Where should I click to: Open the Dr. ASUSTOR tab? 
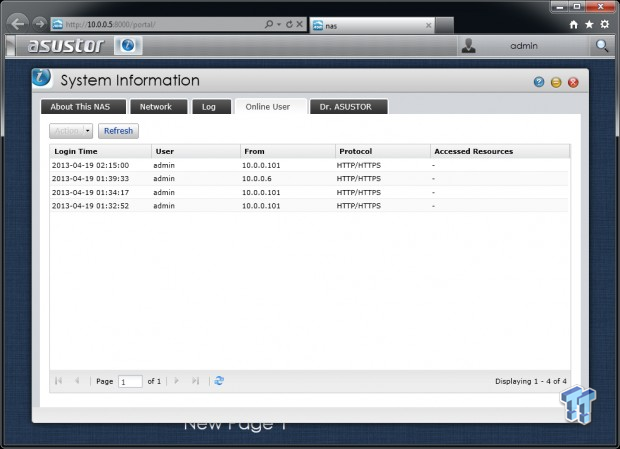click(348, 107)
